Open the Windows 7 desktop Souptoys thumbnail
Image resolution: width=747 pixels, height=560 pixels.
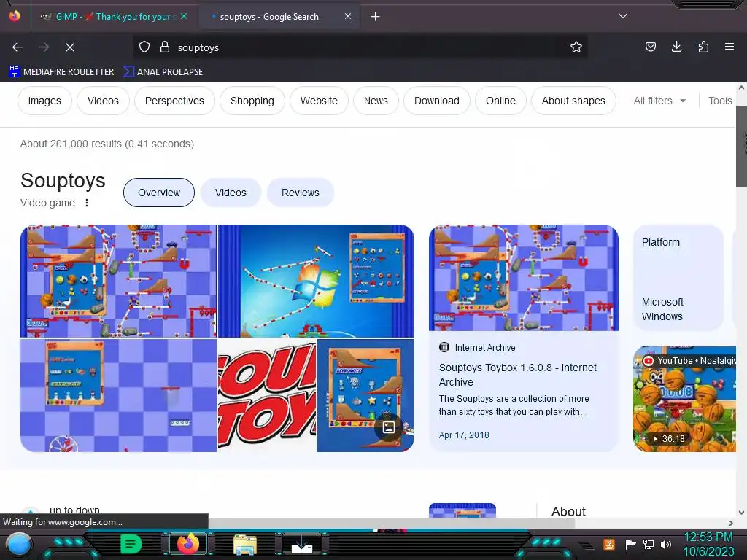coord(316,281)
